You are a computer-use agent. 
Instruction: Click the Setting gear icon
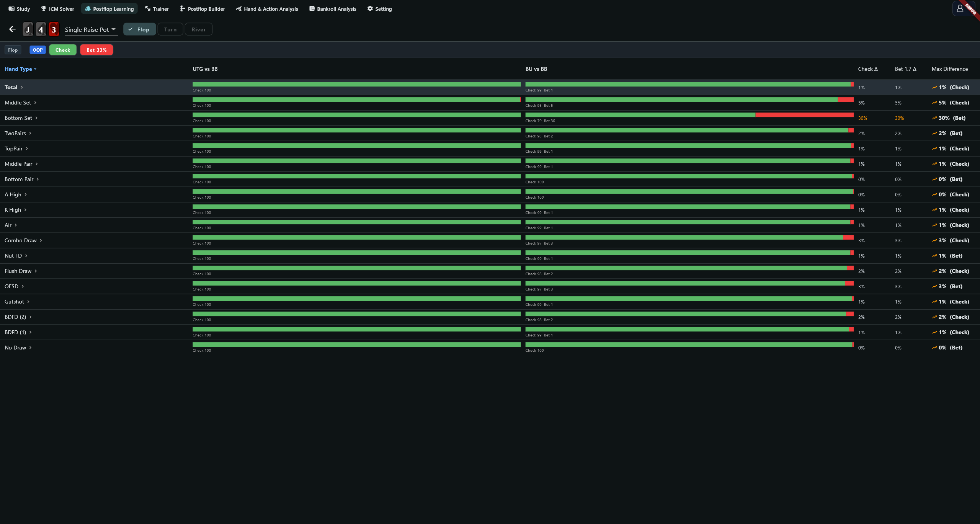370,8
